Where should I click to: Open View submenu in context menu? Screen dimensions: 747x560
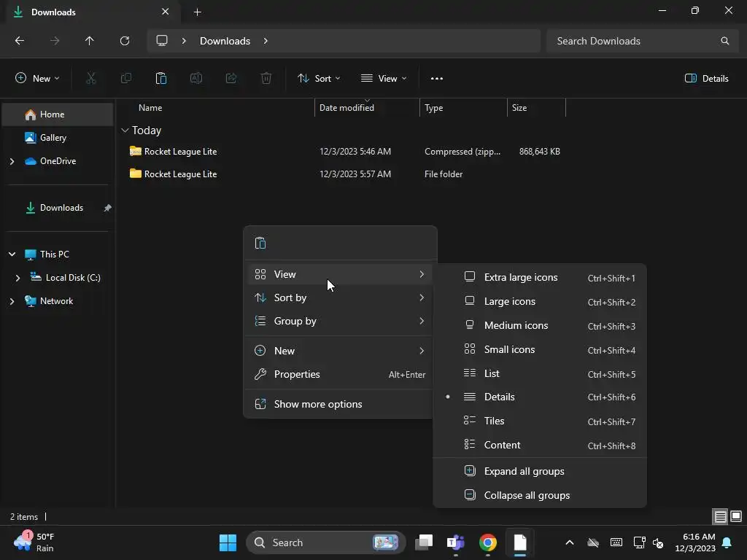tap(340, 274)
